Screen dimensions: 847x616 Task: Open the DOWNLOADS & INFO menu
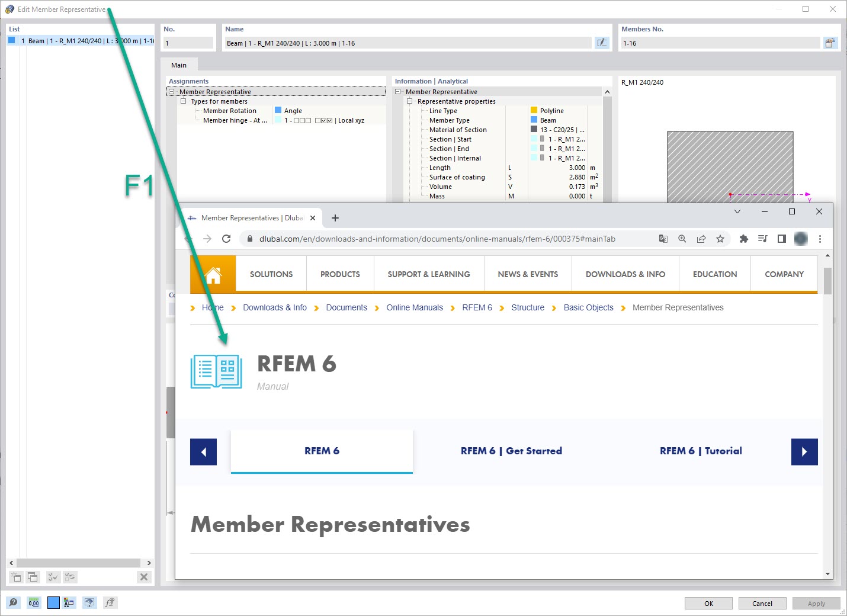625,274
